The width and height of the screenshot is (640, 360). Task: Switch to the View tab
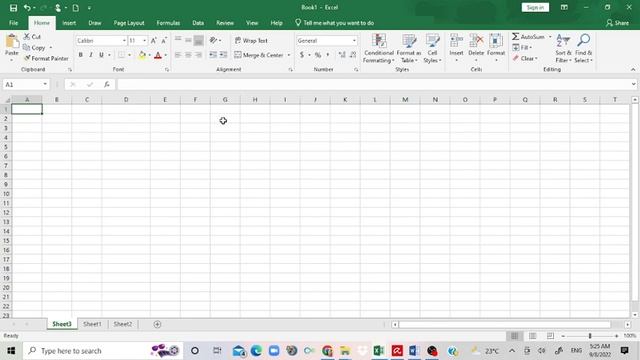coord(252,23)
